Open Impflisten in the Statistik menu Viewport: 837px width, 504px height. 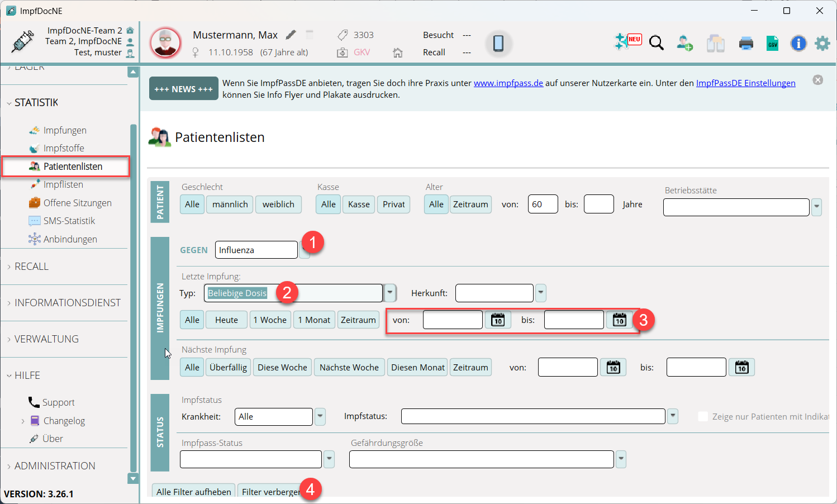(x=63, y=184)
